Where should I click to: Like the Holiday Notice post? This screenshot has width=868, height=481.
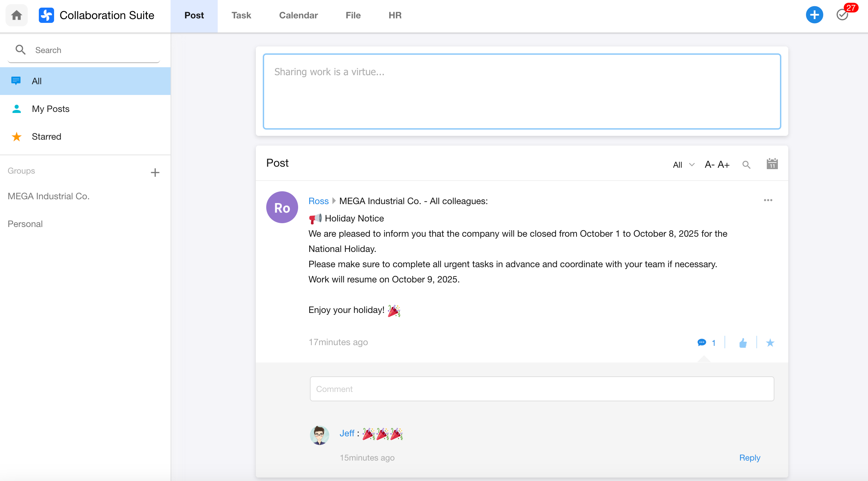point(743,343)
